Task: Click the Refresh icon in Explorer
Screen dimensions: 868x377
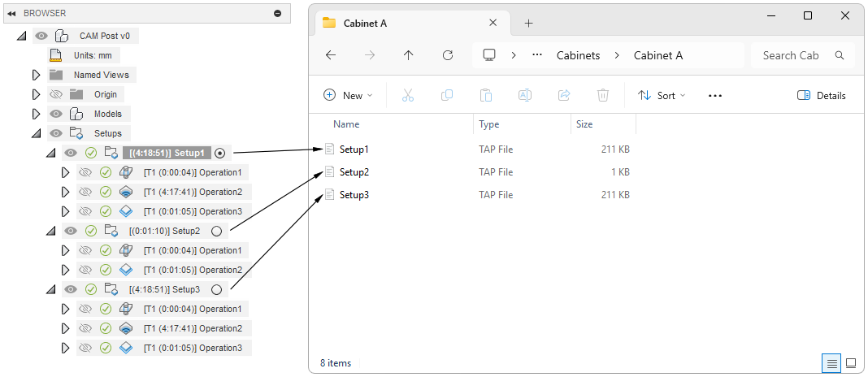Action: pyautogui.click(x=447, y=55)
